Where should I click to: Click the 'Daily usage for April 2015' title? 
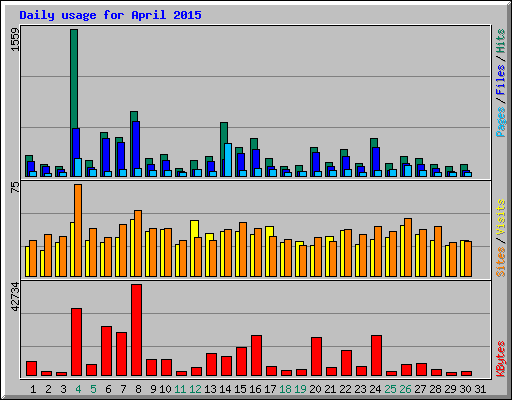(110, 15)
